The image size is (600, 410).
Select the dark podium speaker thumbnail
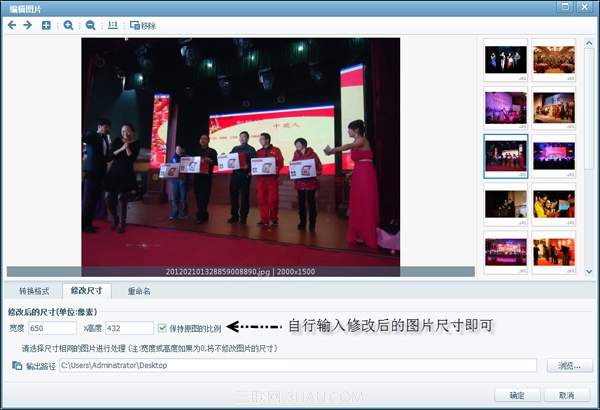[x=505, y=204]
